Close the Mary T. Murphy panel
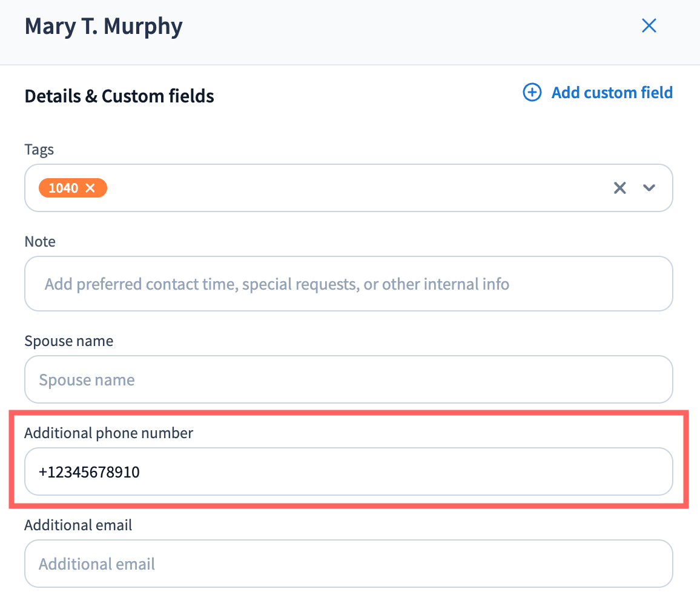 (649, 26)
